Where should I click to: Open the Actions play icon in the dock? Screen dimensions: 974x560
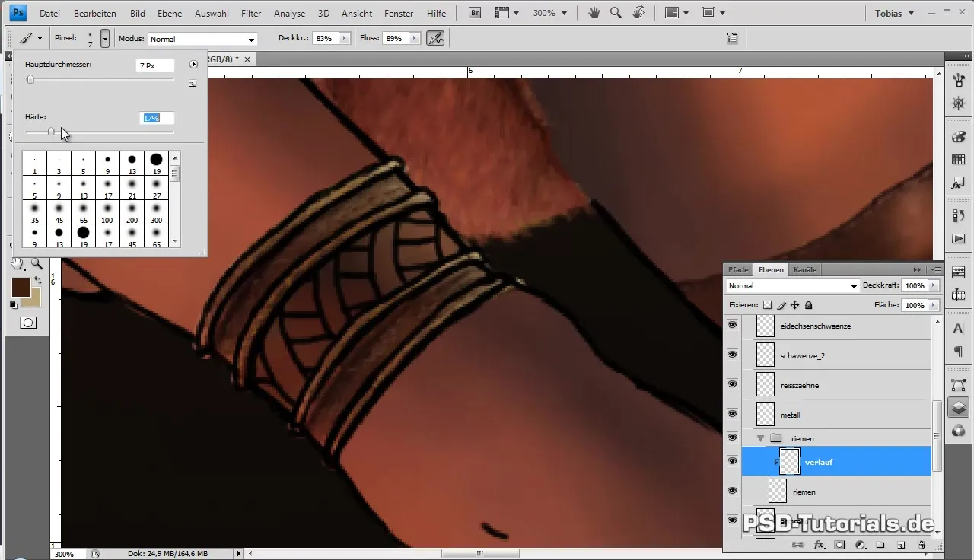click(959, 239)
